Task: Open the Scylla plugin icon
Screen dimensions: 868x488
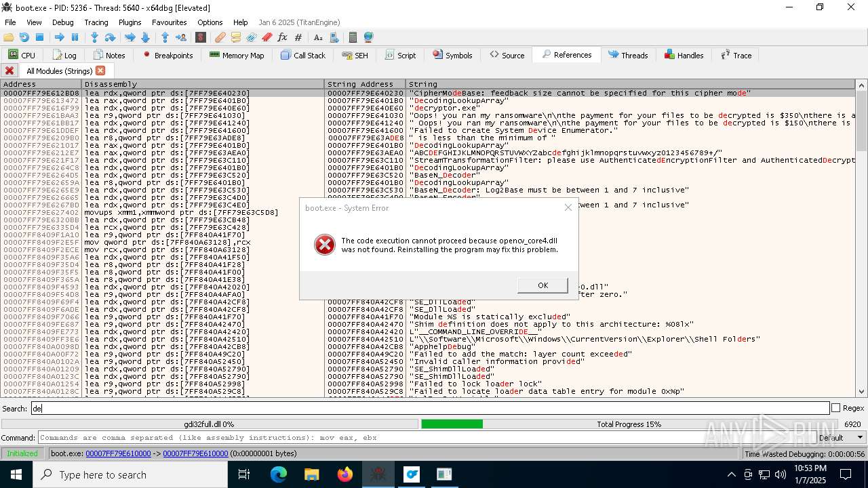Action: pyautogui.click(x=201, y=37)
